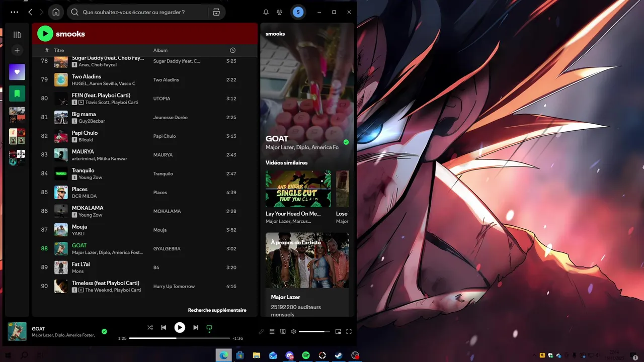Viewport: 644px width, 362px height.
Task: Click the 'Album' column header
Action: pos(160,50)
